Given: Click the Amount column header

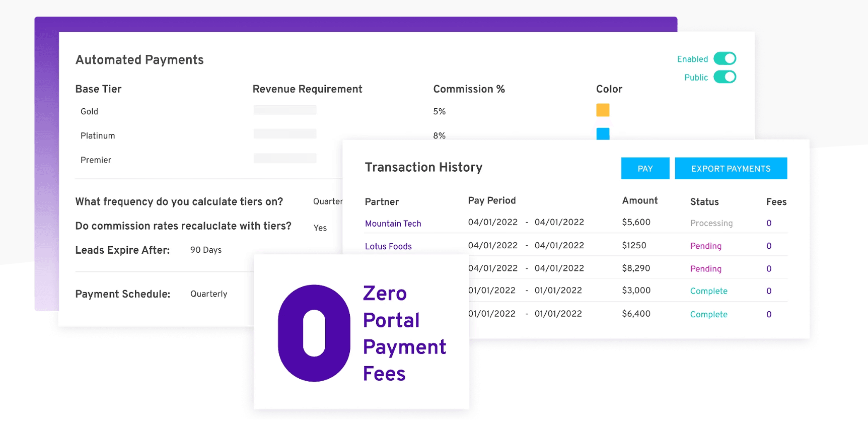Looking at the screenshot, I should (639, 200).
